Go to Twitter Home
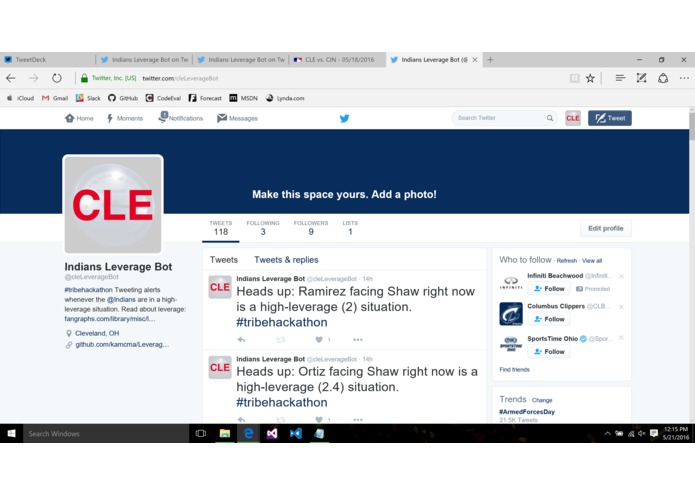 [x=79, y=118]
